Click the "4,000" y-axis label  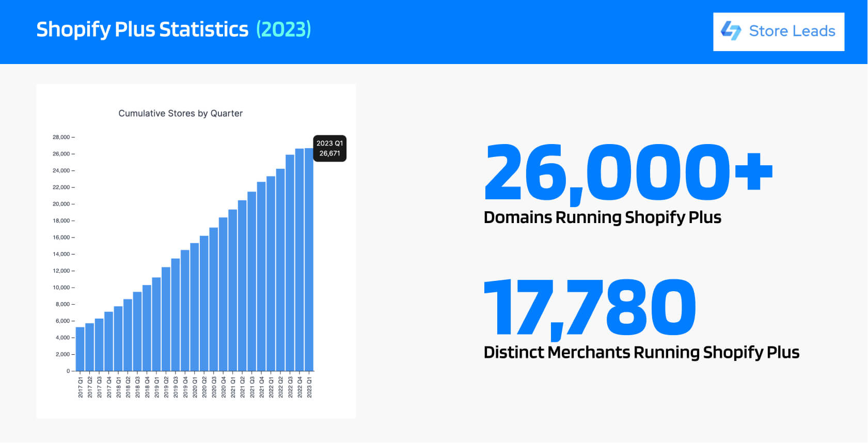62,338
